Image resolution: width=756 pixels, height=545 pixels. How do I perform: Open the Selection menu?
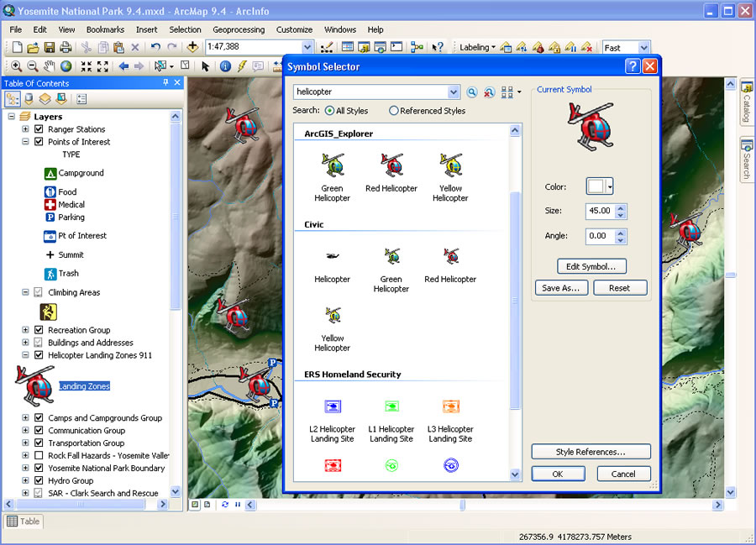(x=185, y=29)
